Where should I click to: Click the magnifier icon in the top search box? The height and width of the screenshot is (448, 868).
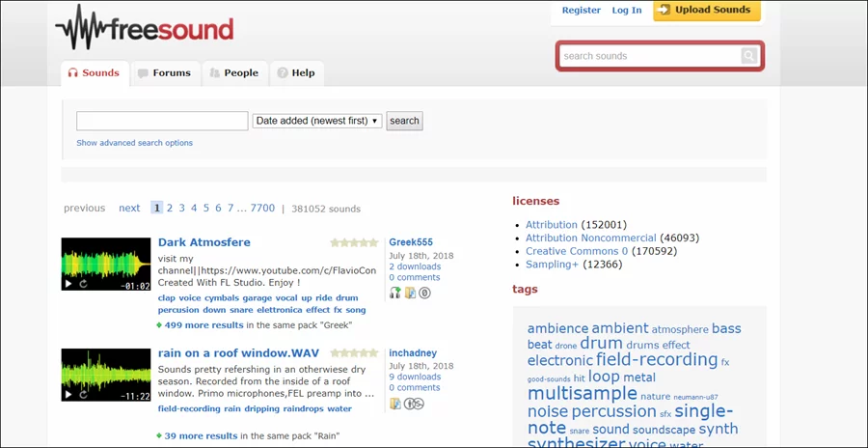coord(748,56)
